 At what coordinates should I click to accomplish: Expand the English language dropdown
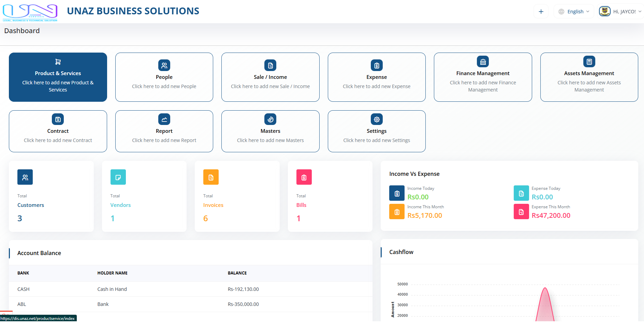click(x=574, y=12)
